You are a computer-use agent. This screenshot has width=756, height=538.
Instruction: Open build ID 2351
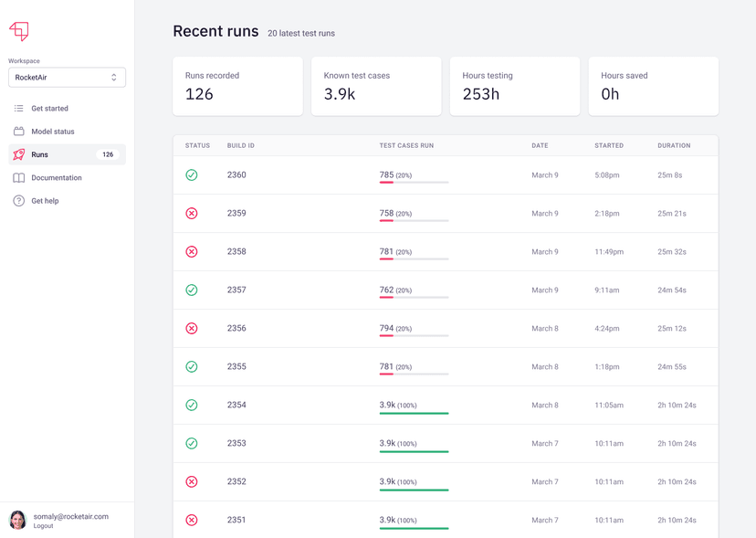[x=236, y=520]
